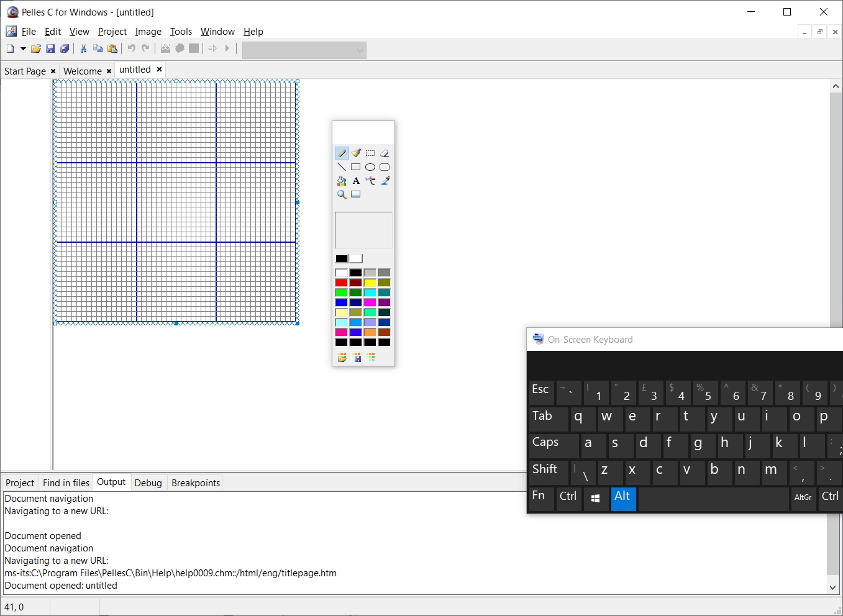Toggle the Alt key on On-Screen Keyboard
This screenshot has height=616, width=843.
tap(624, 498)
